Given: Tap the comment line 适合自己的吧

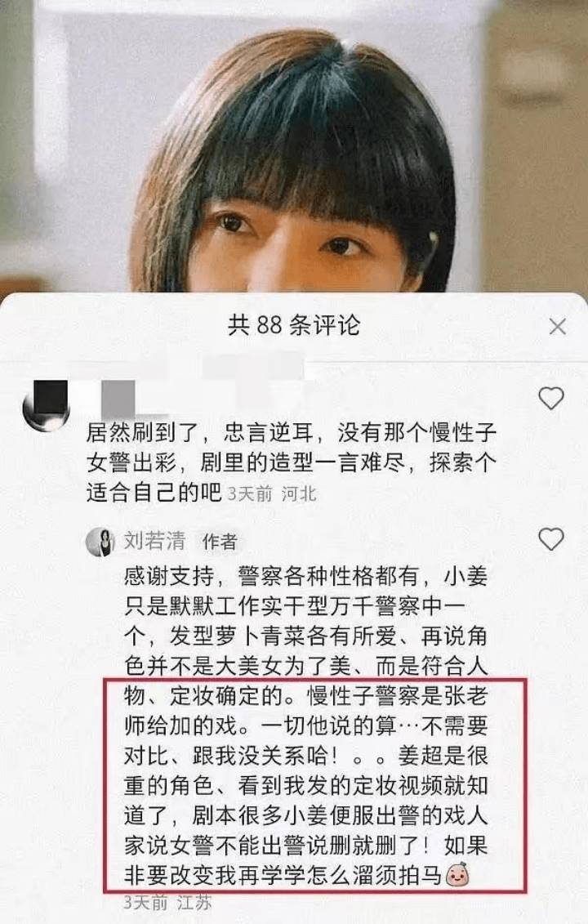Looking at the screenshot, I should click(154, 493).
